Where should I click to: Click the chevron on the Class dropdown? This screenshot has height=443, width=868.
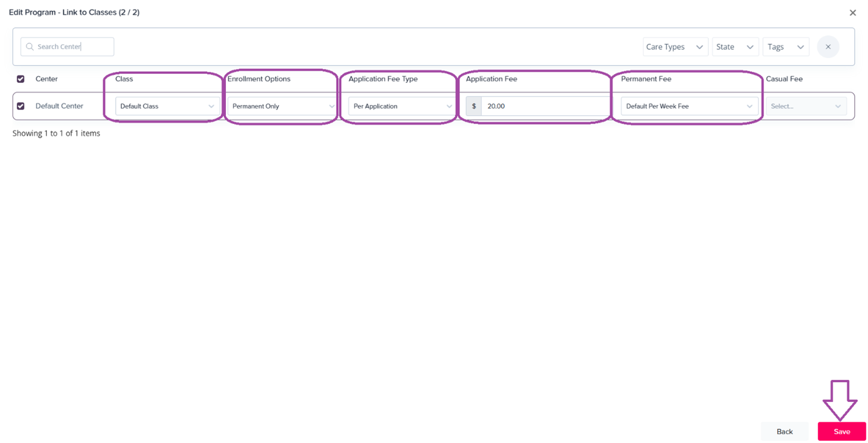(x=211, y=106)
